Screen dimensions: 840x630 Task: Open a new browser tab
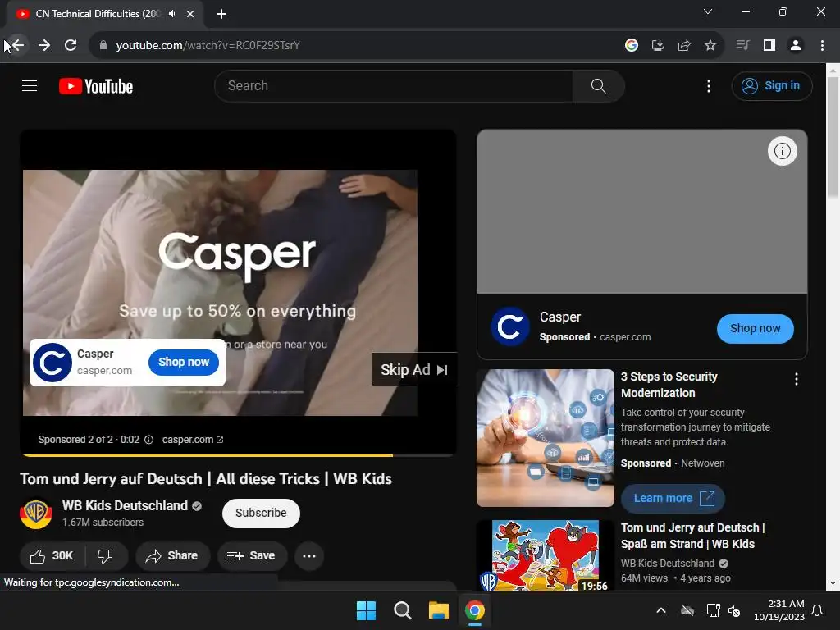(221, 14)
